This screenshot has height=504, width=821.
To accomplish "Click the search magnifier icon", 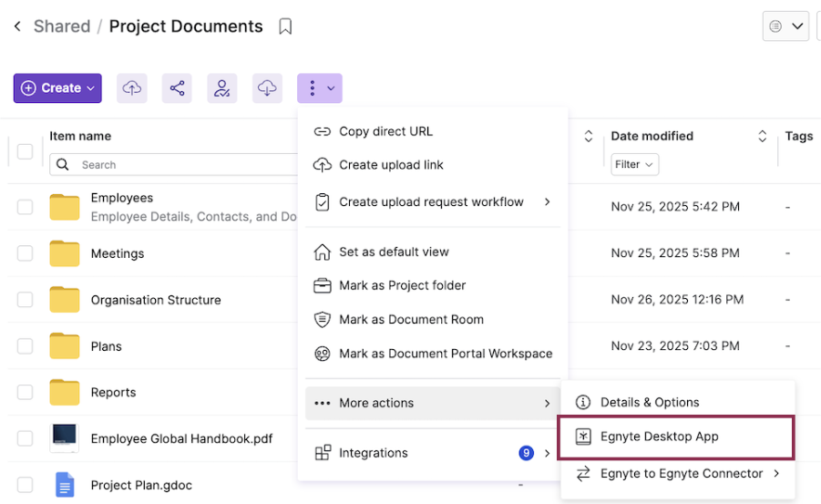I will coord(63,165).
